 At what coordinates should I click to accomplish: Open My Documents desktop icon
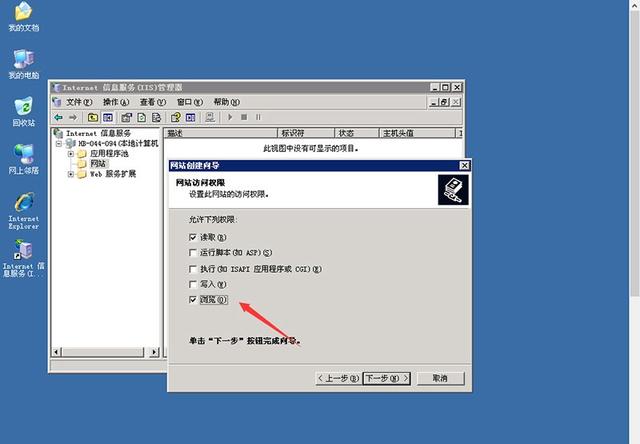click(24, 16)
